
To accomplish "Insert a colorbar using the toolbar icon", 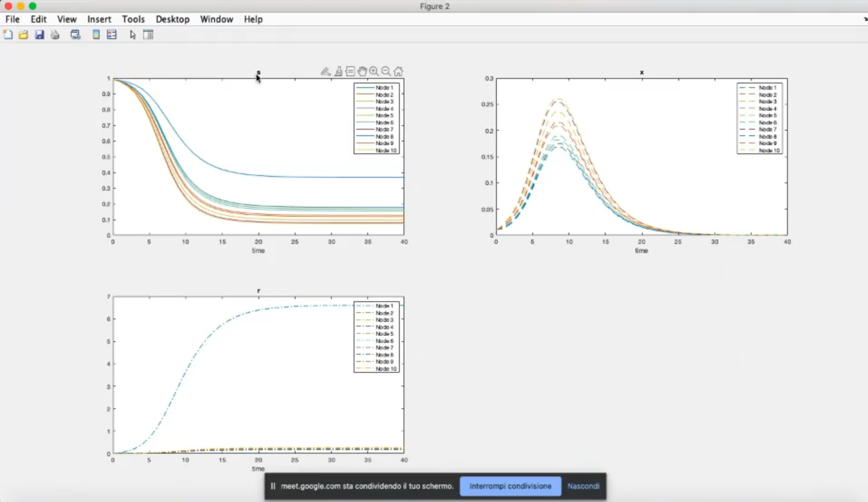I will [96, 35].
